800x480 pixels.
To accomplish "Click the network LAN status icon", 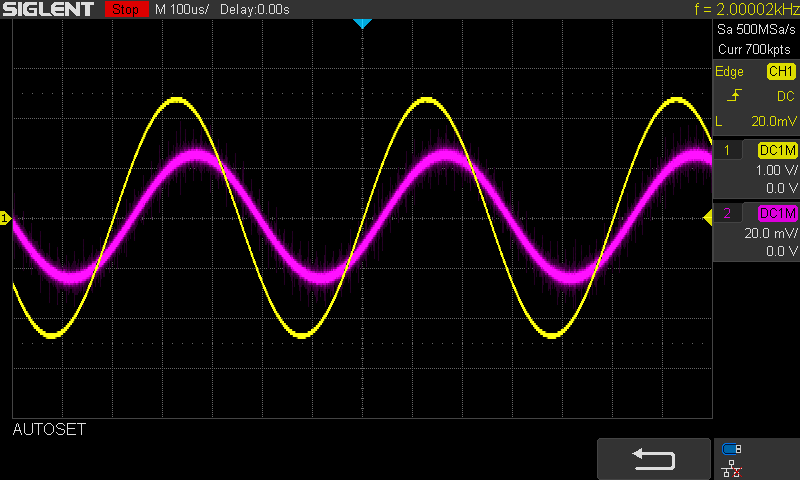I will [732, 469].
